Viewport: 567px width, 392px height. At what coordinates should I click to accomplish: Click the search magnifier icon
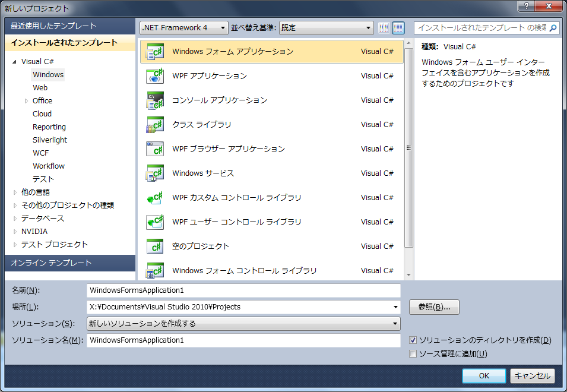click(553, 28)
